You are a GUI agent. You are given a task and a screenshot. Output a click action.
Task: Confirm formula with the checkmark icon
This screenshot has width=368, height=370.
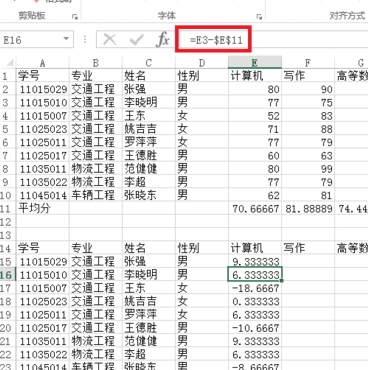pos(136,40)
